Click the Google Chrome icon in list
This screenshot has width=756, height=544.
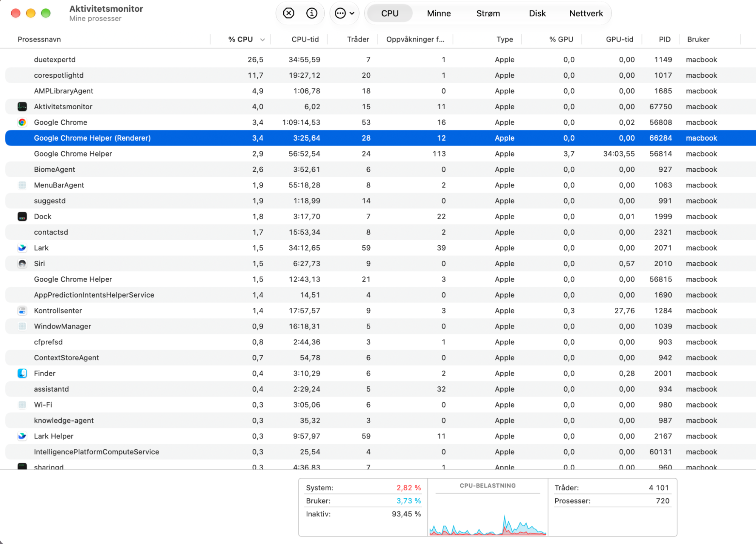(22, 122)
